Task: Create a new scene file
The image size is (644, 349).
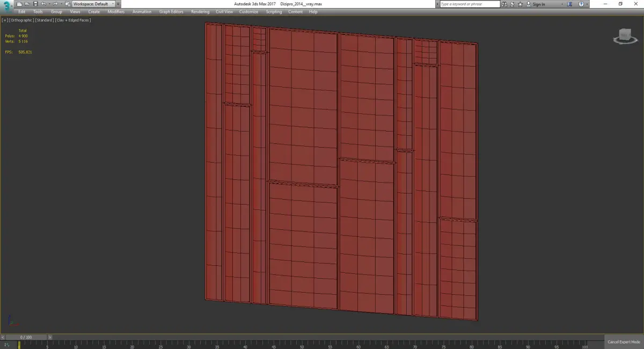Action: [x=19, y=4]
